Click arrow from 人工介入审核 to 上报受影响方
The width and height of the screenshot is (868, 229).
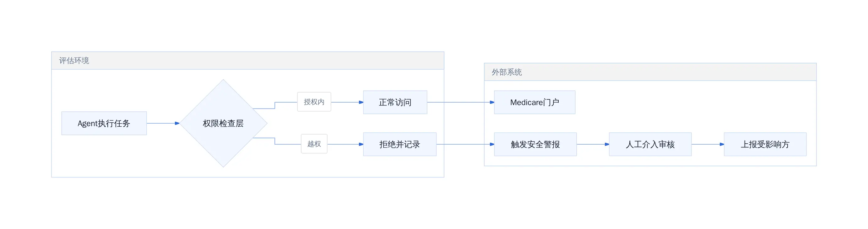click(708, 144)
